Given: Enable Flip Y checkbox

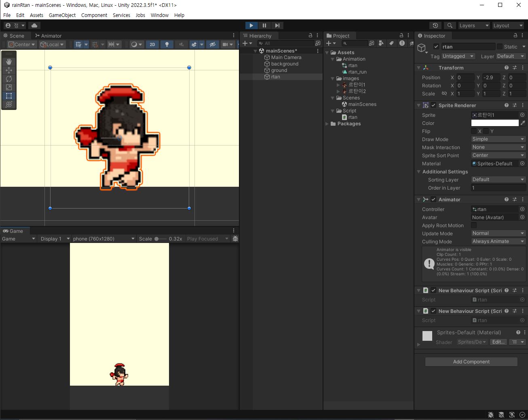Looking at the screenshot, I should 486,131.
